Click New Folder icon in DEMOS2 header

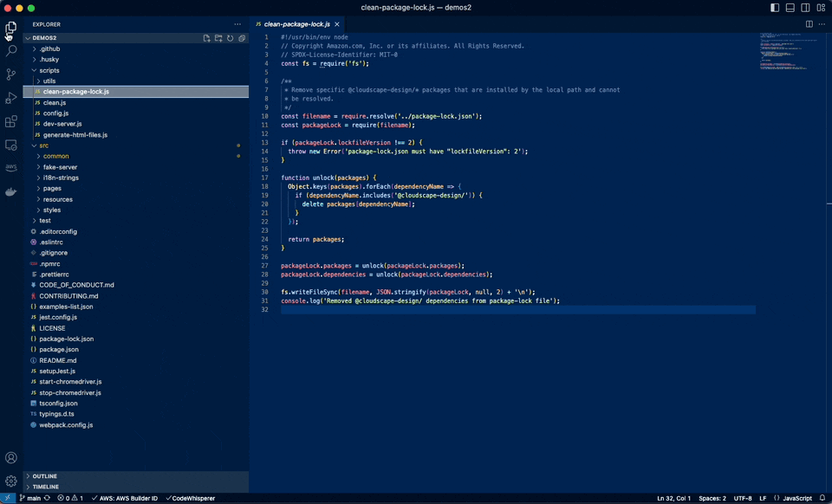coord(218,38)
